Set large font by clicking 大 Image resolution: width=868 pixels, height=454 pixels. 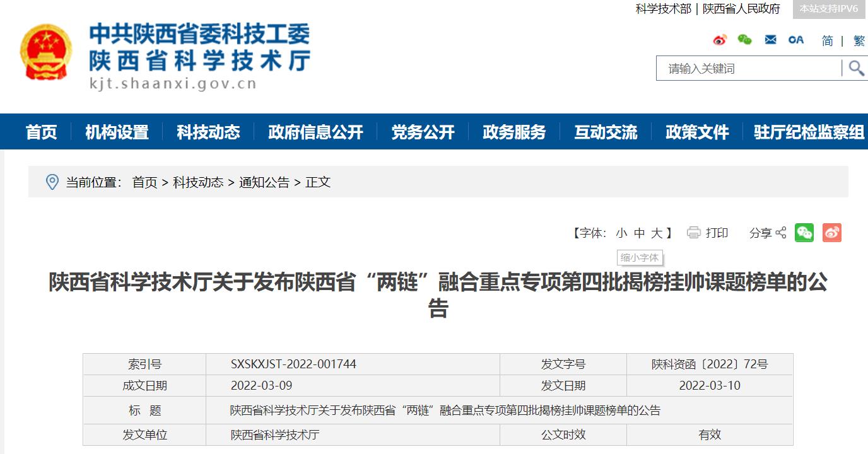pos(658,233)
